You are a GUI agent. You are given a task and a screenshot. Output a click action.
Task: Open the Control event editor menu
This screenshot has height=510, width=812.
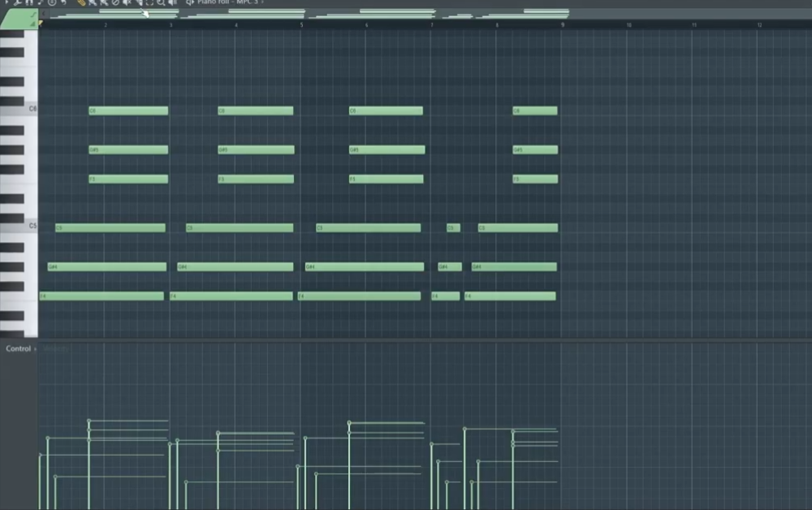coord(18,348)
